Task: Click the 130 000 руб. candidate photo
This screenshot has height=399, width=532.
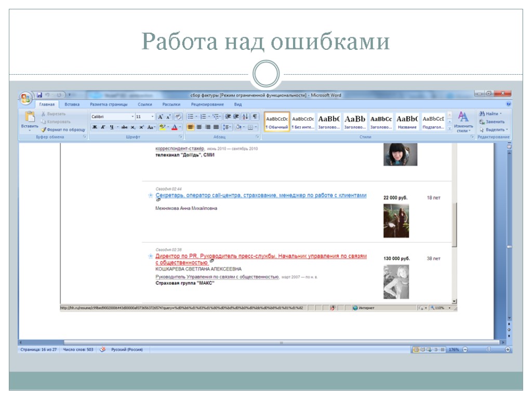Action: 396,282
